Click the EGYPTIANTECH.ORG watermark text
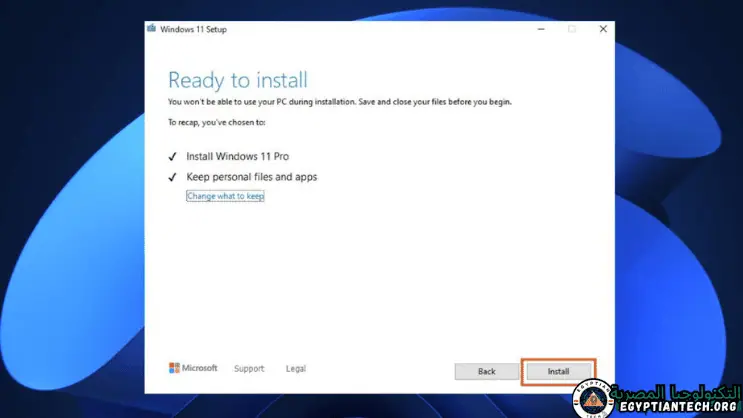The height and width of the screenshot is (418, 743). pyautogui.click(x=680, y=408)
